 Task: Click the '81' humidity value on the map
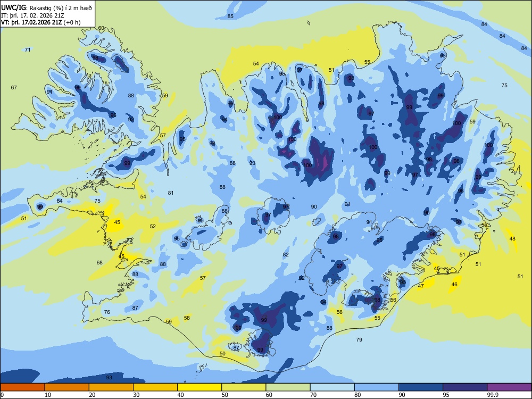click(171, 193)
